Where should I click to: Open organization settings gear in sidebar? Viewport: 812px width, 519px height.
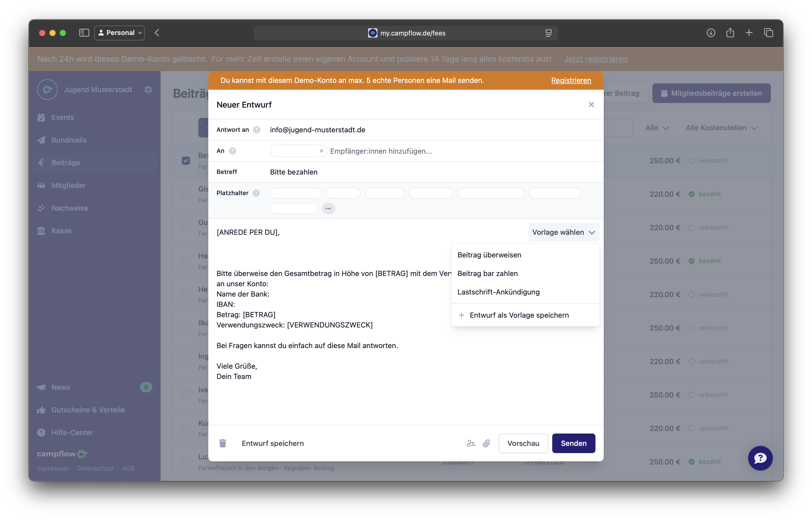pos(148,89)
